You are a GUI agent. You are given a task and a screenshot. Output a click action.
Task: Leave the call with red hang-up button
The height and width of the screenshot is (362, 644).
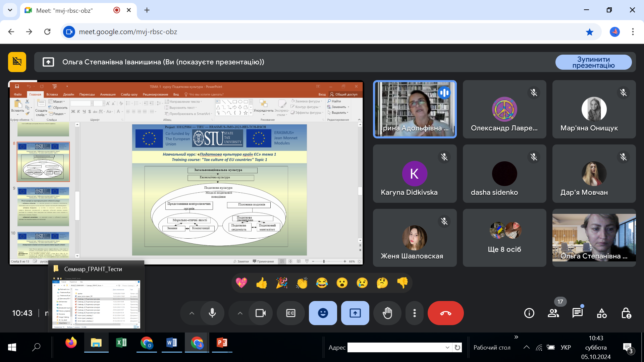click(446, 313)
